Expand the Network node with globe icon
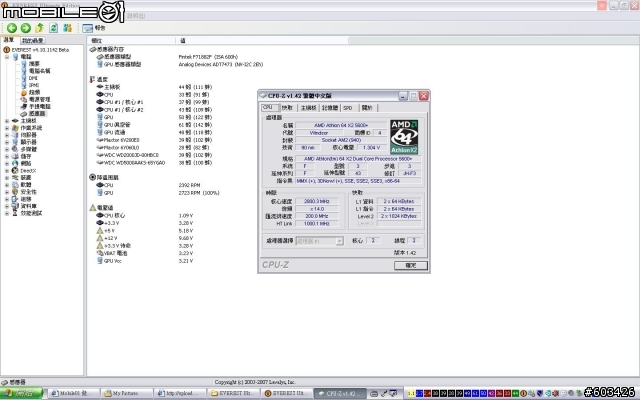Screen dimensions: 640x400 click(x=7, y=163)
